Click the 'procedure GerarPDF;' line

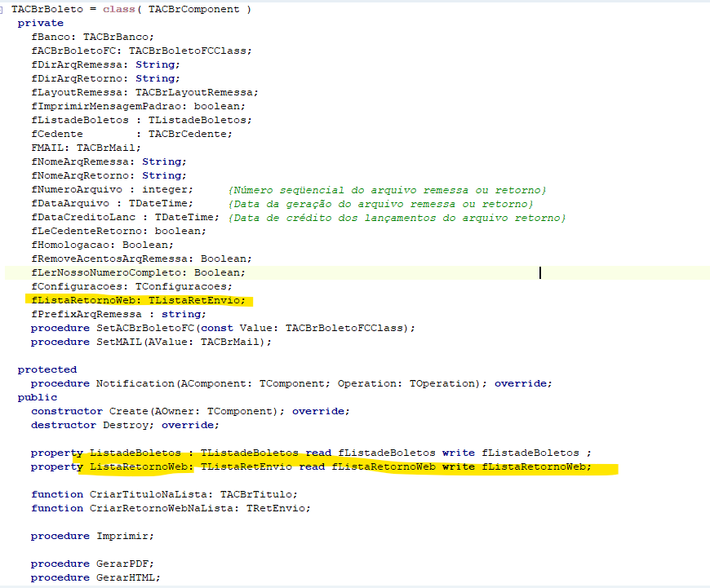(x=92, y=564)
